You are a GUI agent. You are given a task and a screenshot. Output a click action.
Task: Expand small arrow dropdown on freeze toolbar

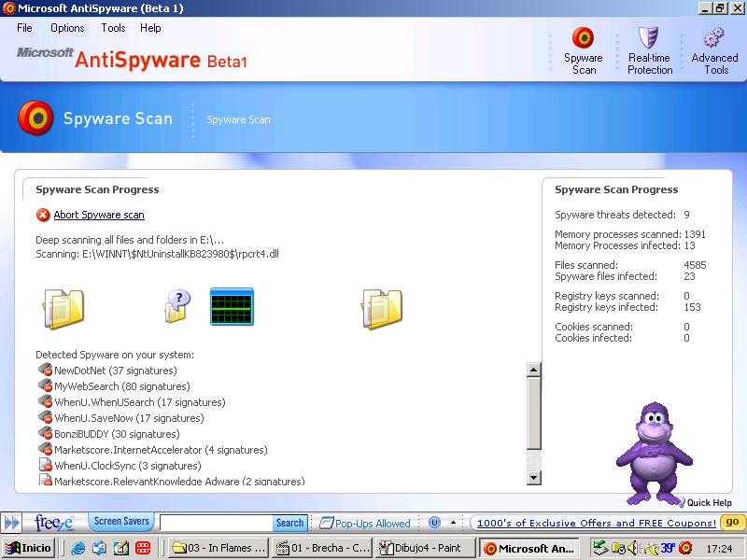coord(454,523)
